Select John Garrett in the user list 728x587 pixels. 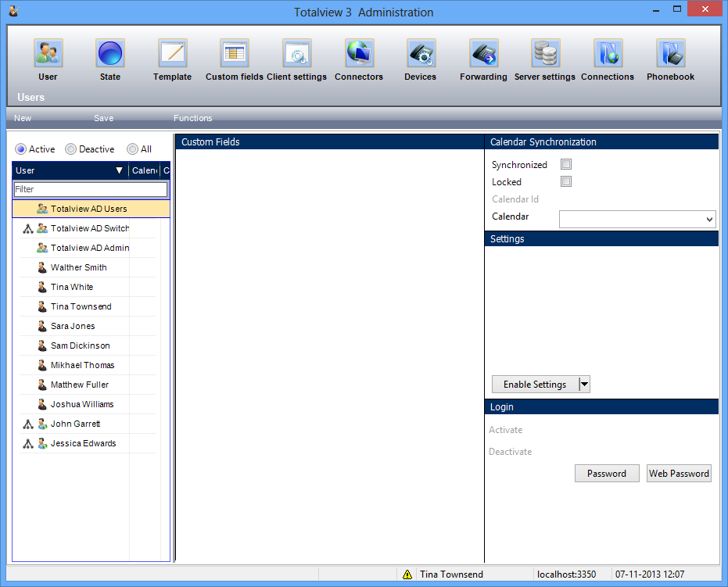pos(75,424)
